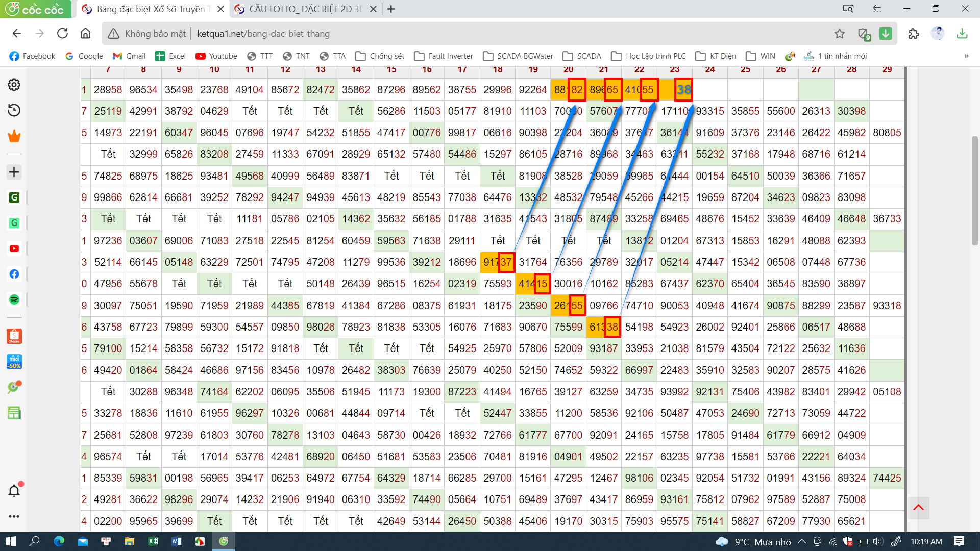Open the Gmail bookmark

tap(129, 56)
